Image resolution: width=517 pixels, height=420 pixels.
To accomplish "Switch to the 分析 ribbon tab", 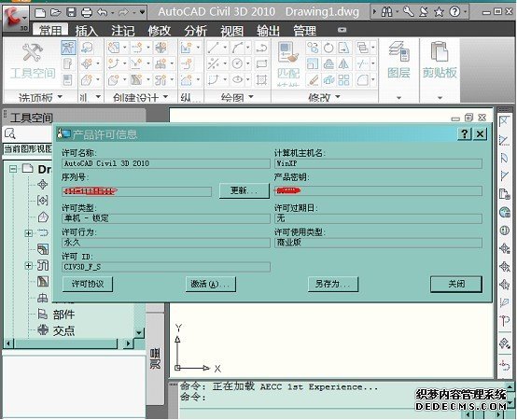I will 196,31.
